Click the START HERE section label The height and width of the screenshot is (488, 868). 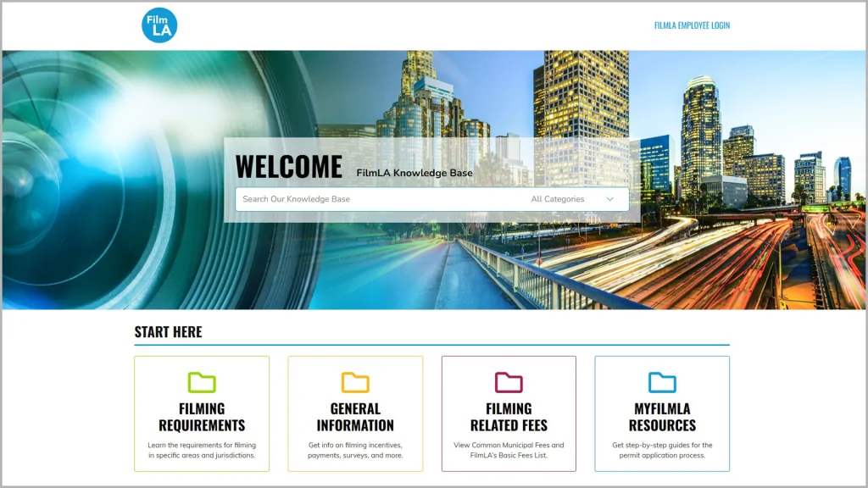pyautogui.click(x=167, y=332)
